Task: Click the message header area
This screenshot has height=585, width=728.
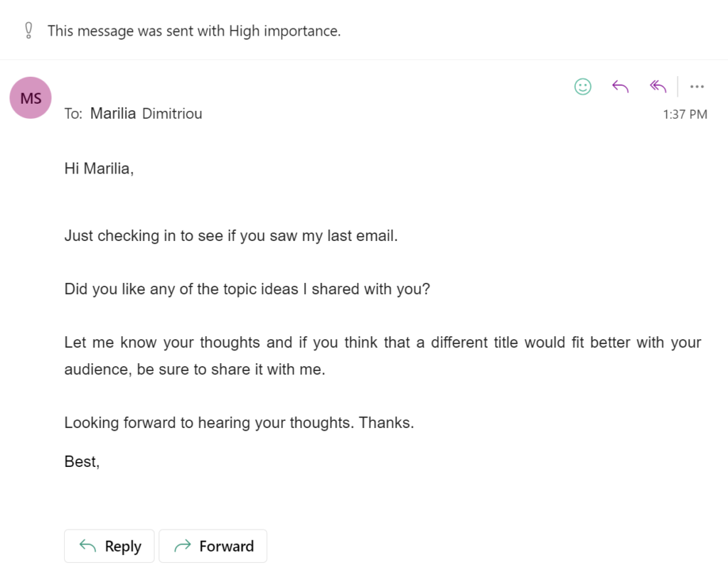Action: tap(355, 98)
